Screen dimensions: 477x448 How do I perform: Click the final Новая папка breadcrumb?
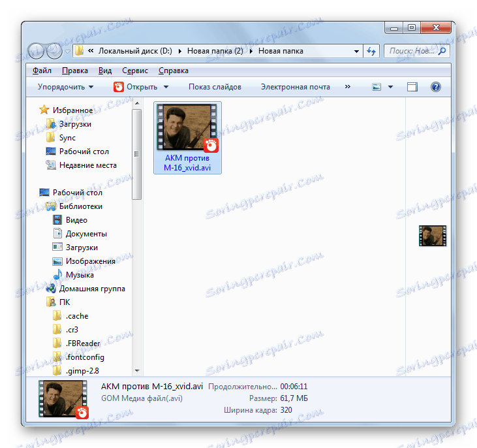click(x=281, y=51)
